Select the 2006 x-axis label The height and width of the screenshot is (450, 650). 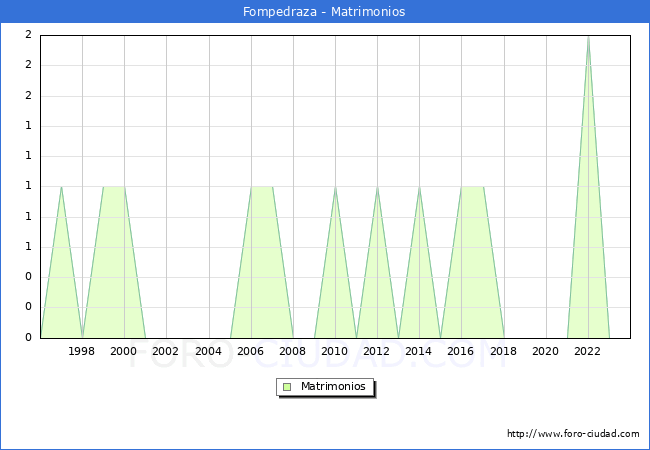pyautogui.click(x=250, y=351)
